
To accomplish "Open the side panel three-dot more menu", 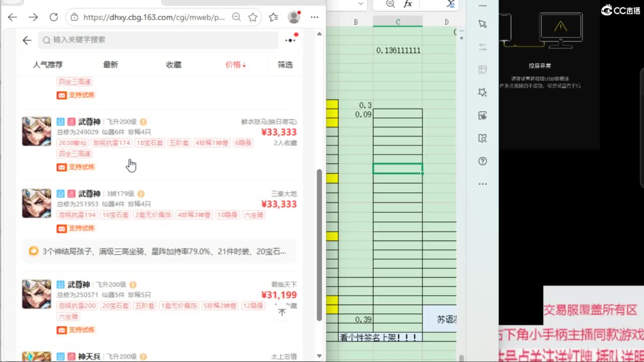I will (x=482, y=184).
